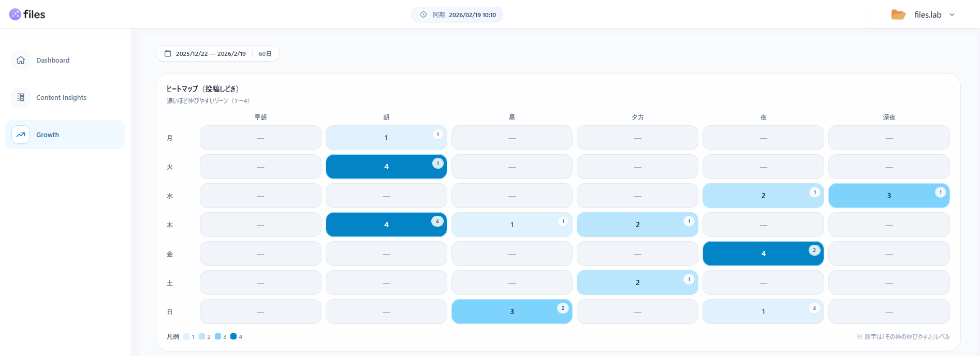Open the date range picker 2025/12/22 — 2026/2/19
Screen dimensions: 980x356
pyautogui.click(x=210, y=54)
